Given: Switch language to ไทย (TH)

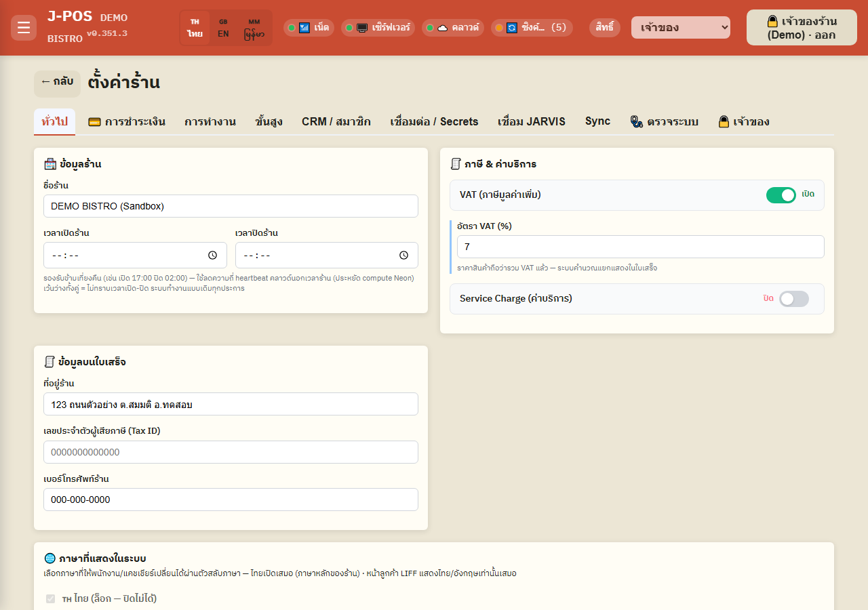Looking at the screenshot, I should pos(195,28).
